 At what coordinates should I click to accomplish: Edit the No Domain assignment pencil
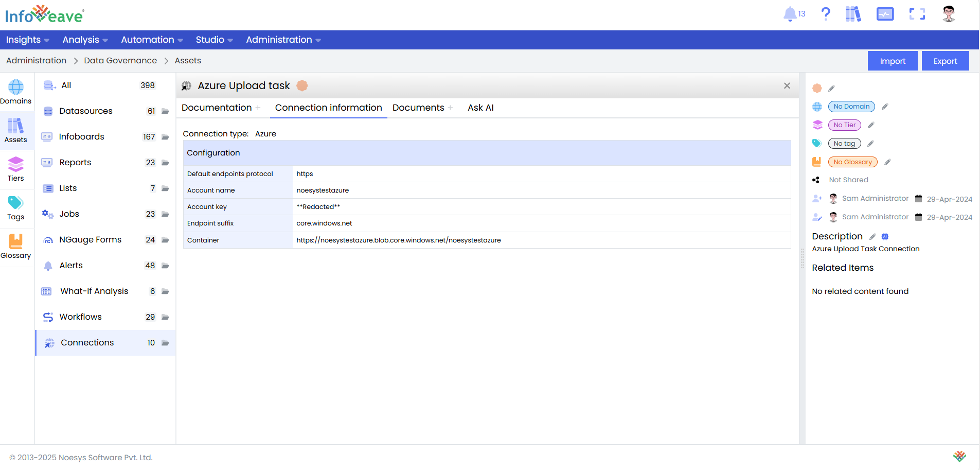point(885,107)
